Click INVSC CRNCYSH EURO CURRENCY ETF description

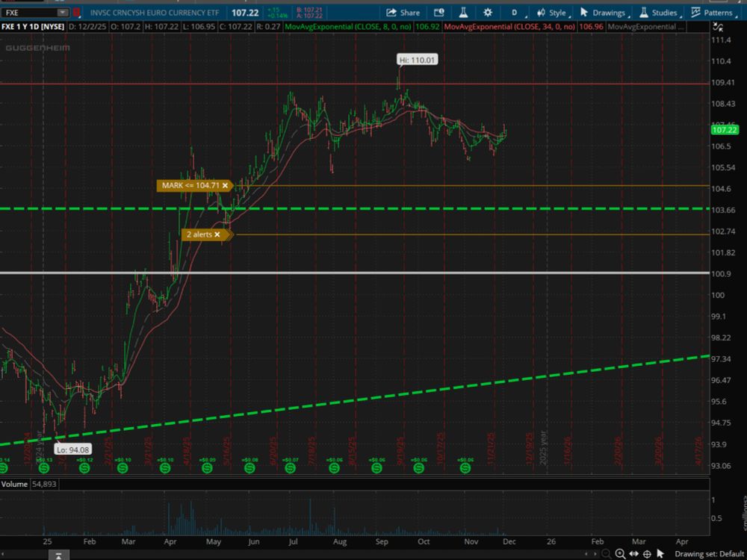(x=155, y=13)
